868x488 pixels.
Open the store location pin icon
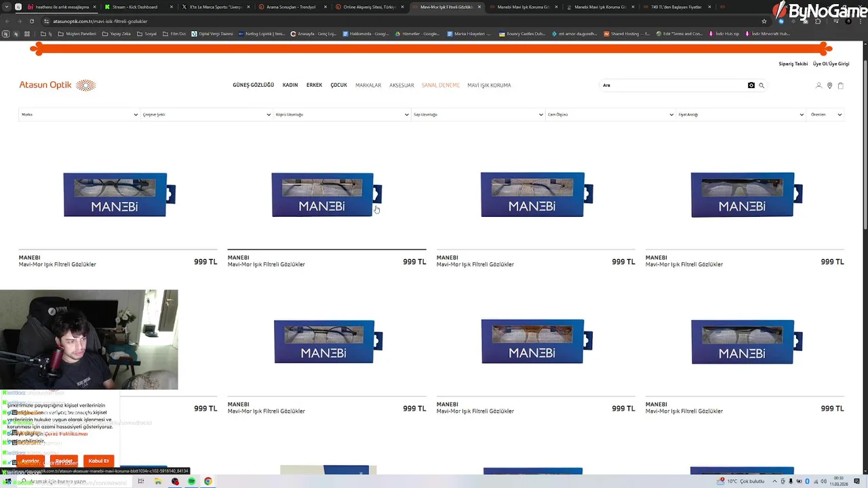click(829, 85)
